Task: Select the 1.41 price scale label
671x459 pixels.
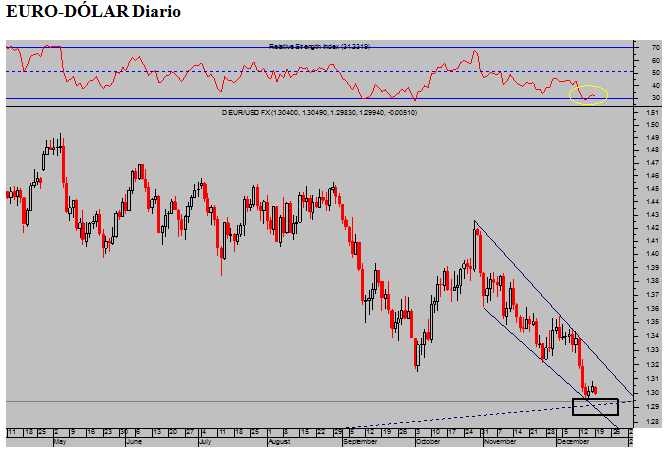Action: (x=652, y=240)
